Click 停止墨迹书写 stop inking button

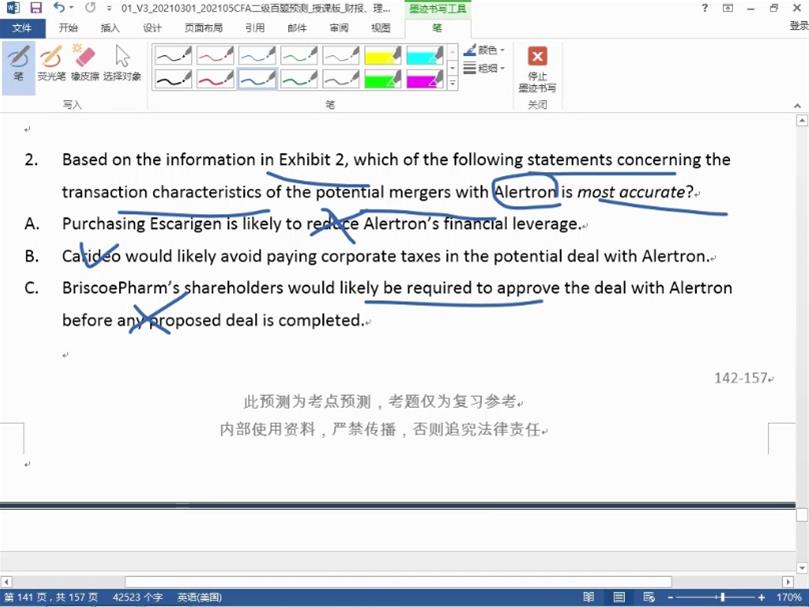click(537, 69)
